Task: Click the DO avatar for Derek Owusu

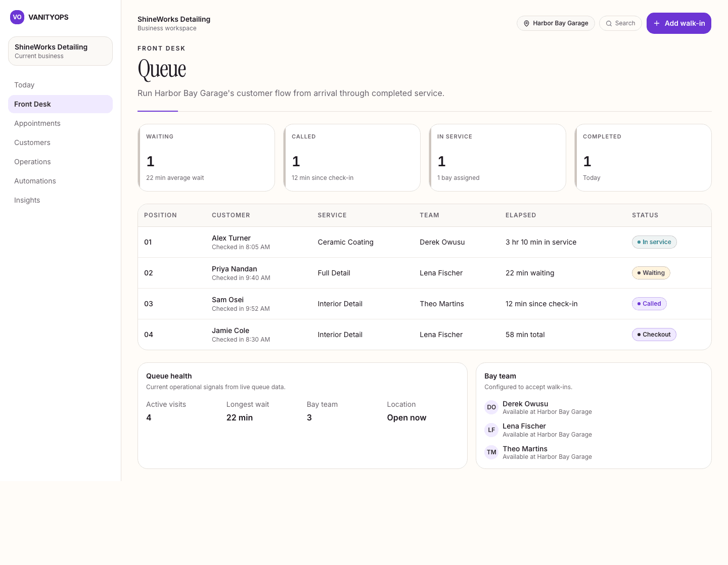Action: pyautogui.click(x=491, y=407)
